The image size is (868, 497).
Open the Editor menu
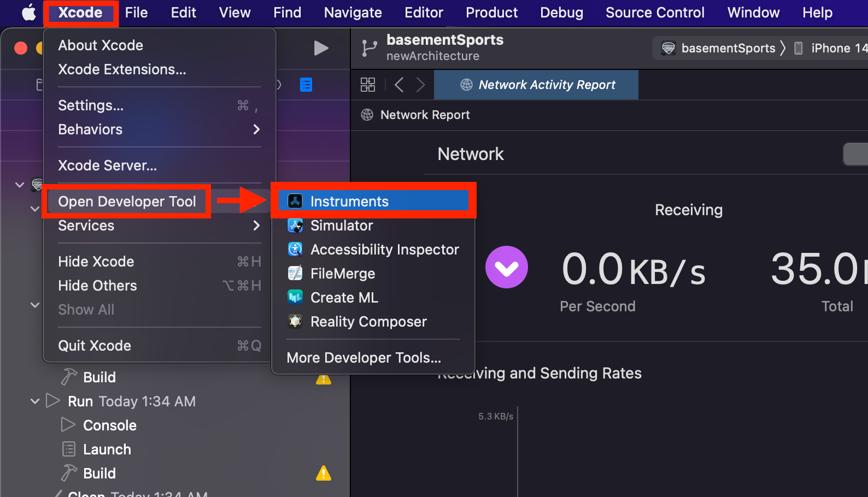[424, 13]
